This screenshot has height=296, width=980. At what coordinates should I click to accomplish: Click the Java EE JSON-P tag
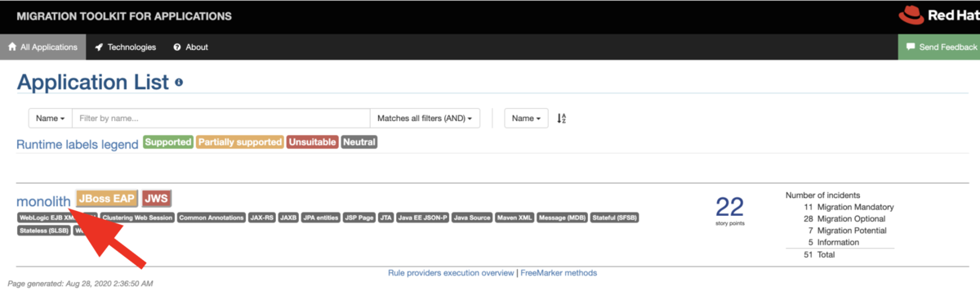click(423, 218)
